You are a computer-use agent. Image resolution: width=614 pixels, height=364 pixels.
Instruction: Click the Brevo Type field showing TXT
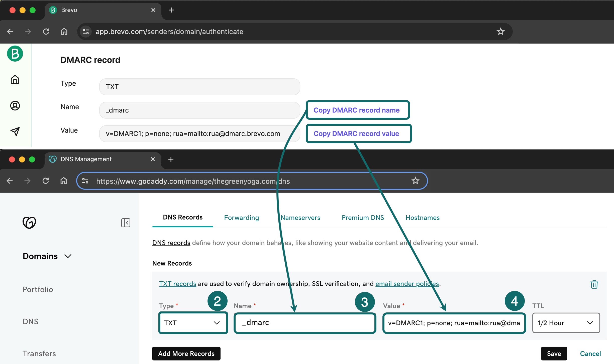click(x=199, y=87)
